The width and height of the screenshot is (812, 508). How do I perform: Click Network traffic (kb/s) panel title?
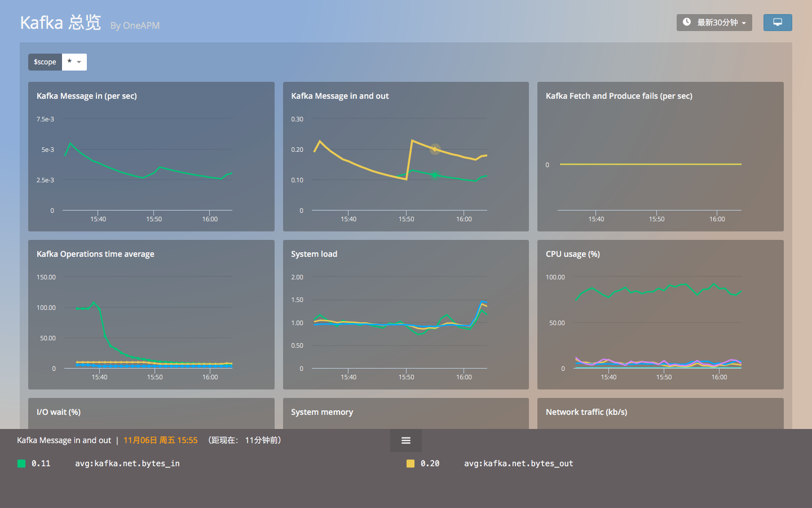click(586, 412)
